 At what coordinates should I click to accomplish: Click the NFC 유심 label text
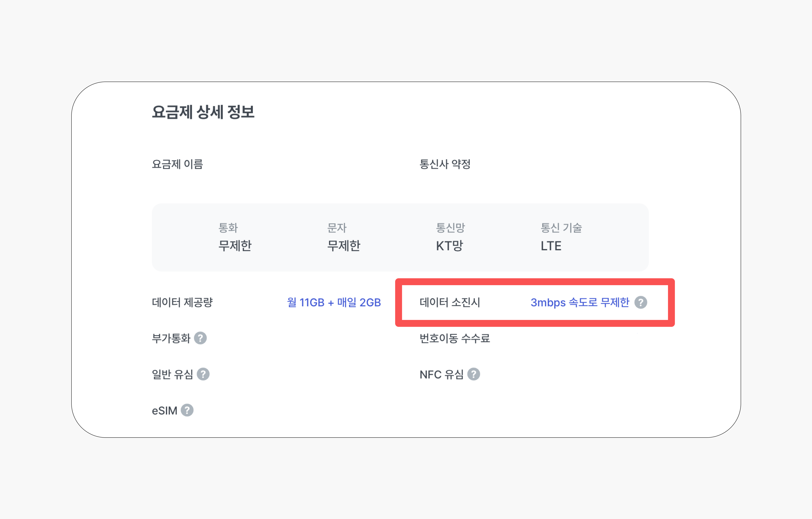[x=441, y=374]
